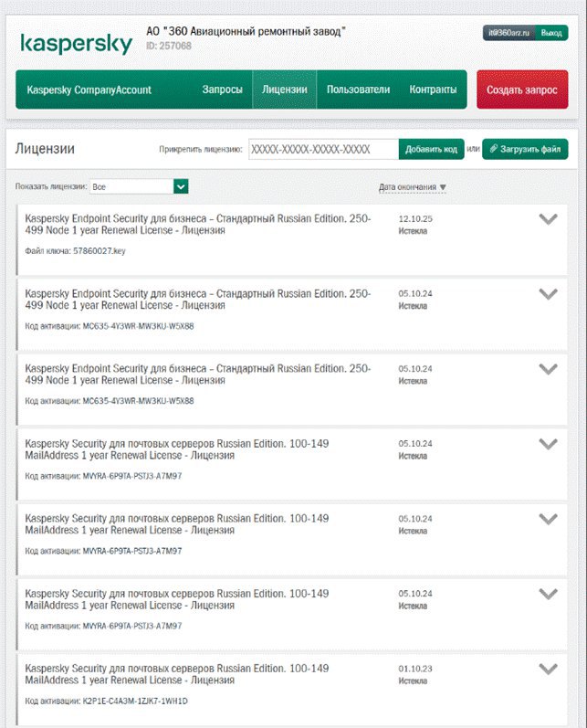Viewport: 587px width, 728px height.
Task: Expand the third MVYRA-6P9TA mail server license
Action: click(x=548, y=594)
